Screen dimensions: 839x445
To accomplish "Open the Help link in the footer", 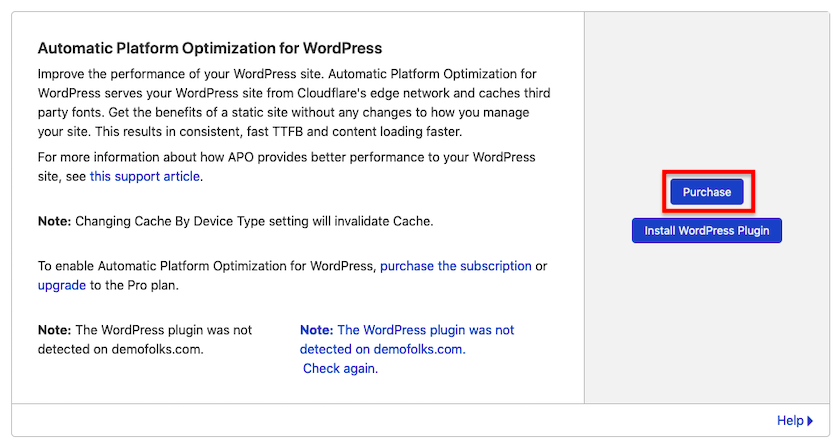I will coord(789,421).
